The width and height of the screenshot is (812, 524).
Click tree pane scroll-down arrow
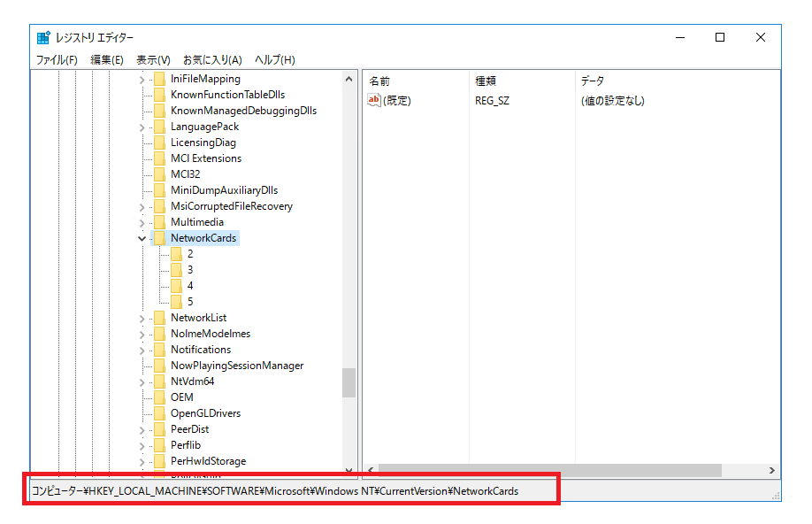(x=349, y=469)
